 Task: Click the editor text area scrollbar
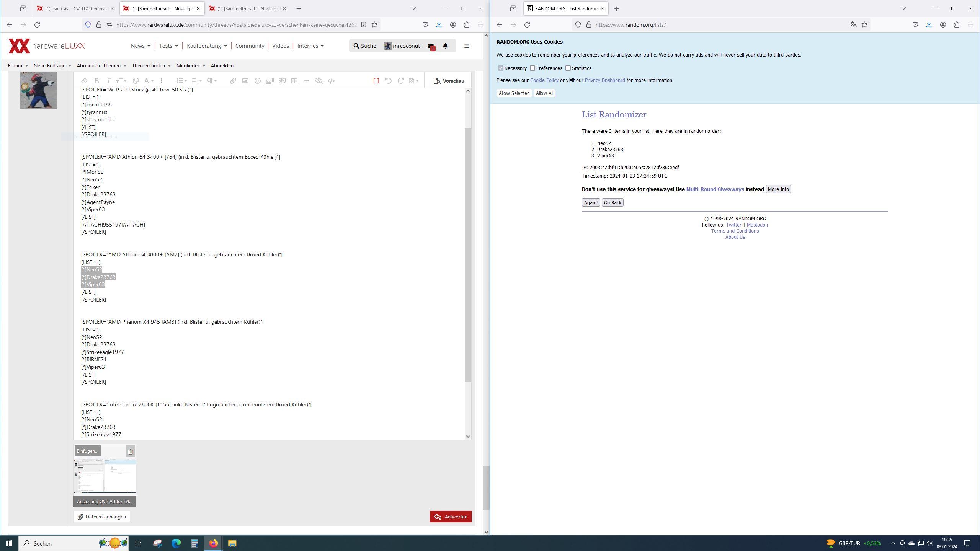click(x=467, y=254)
